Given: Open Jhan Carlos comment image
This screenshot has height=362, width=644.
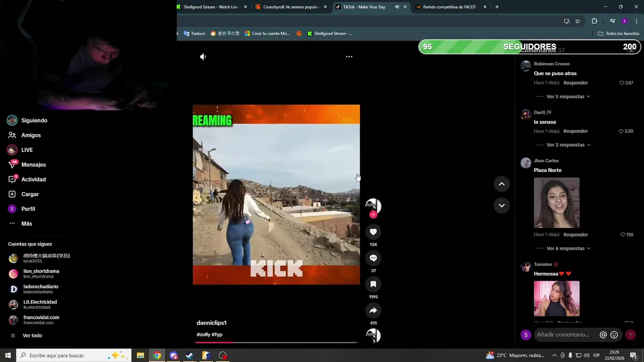Looking at the screenshot, I should (556, 203).
